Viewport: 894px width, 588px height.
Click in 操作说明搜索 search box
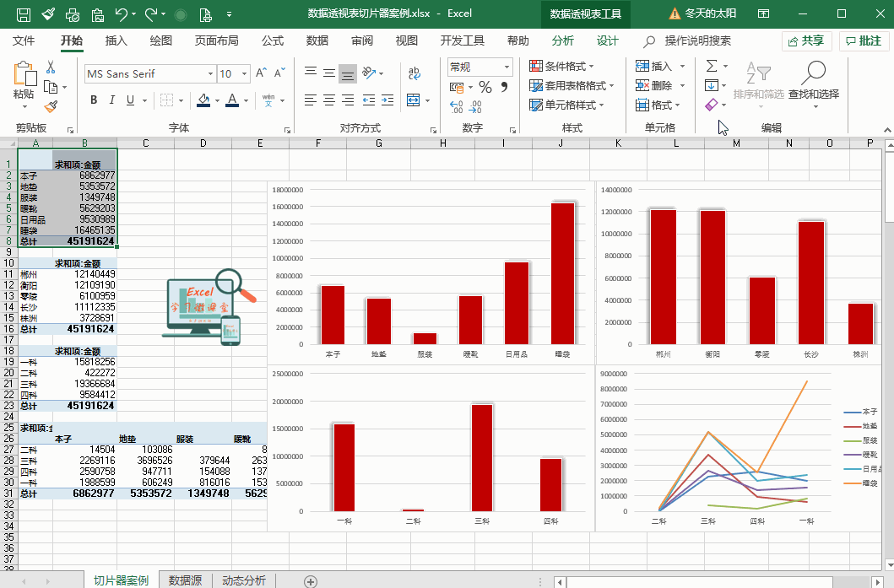pos(697,41)
